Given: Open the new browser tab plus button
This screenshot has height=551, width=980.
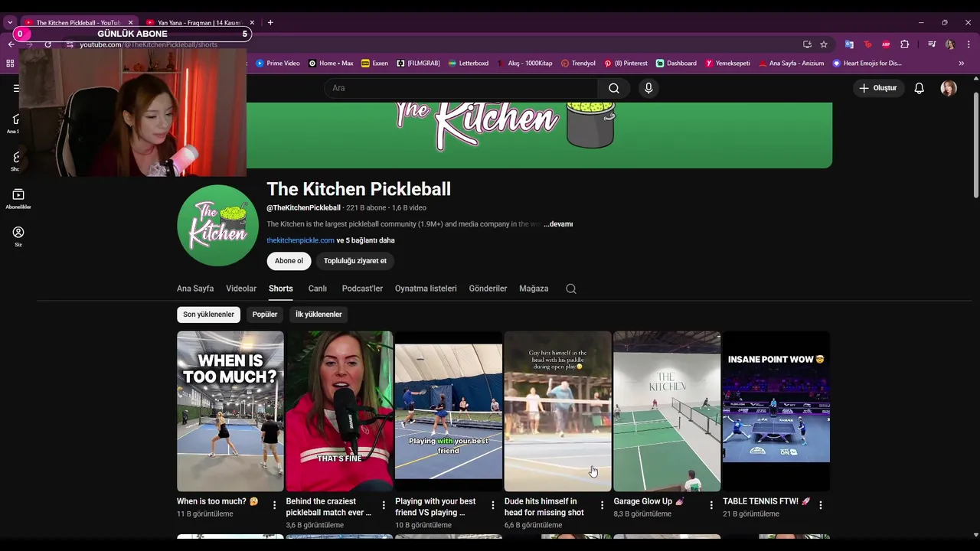Looking at the screenshot, I should coord(270,23).
